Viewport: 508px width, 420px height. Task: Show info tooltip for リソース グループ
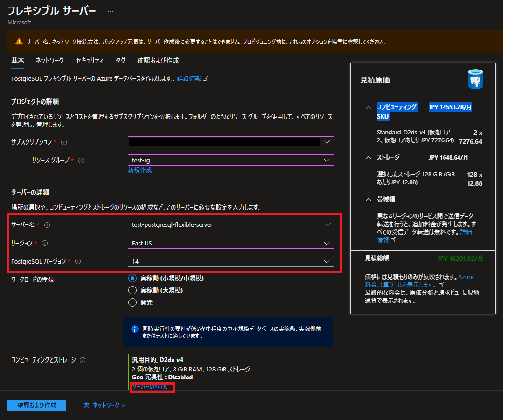tap(81, 161)
